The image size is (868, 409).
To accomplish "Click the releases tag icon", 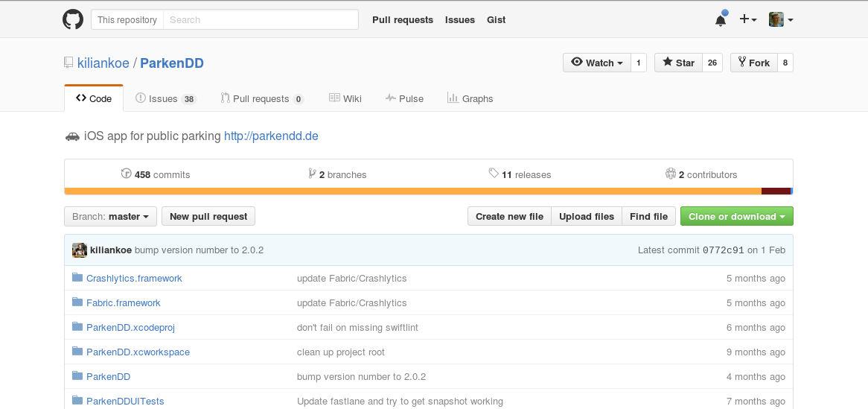I will pos(493,174).
